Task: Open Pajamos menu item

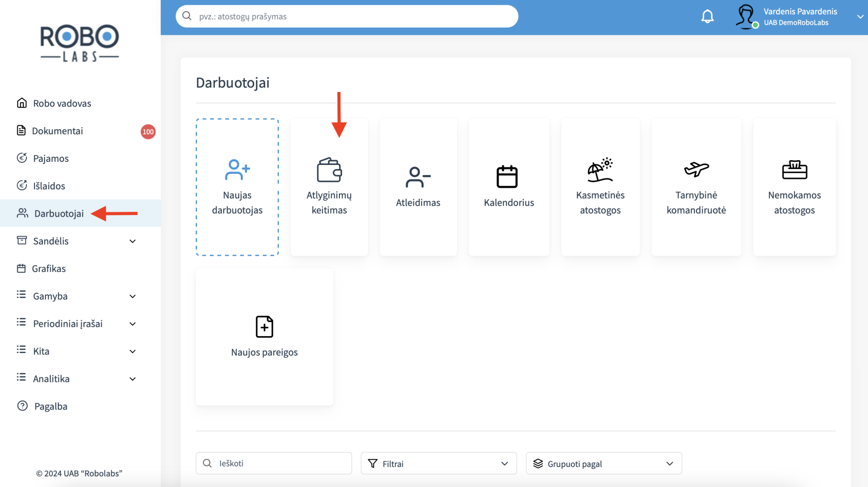Action: [x=80, y=158]
